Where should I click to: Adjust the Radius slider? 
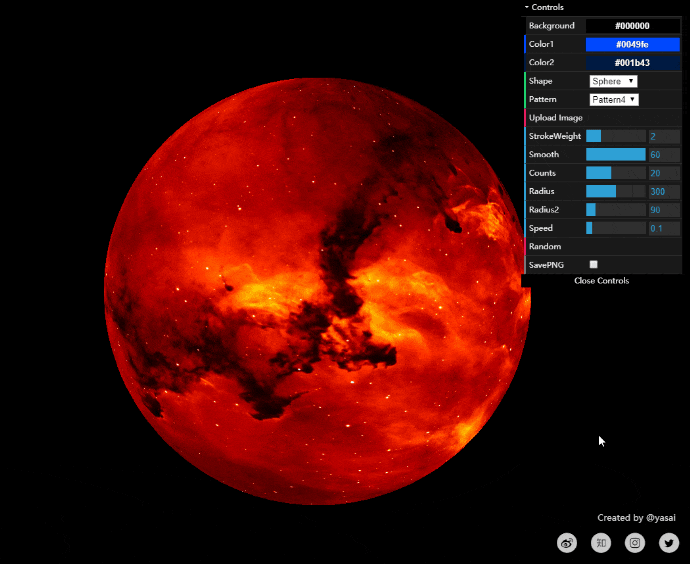click(616, 191)
